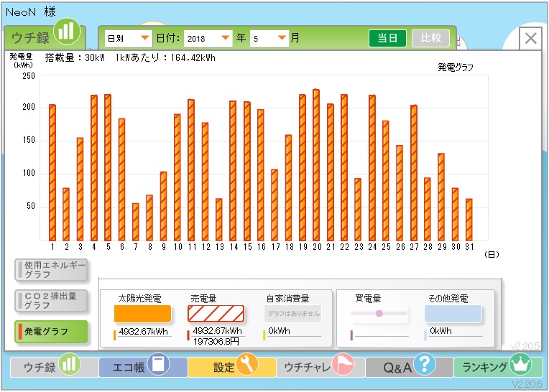
Task: Click the ウチ録 bottom menu text
Action: (x=40, y=367)
